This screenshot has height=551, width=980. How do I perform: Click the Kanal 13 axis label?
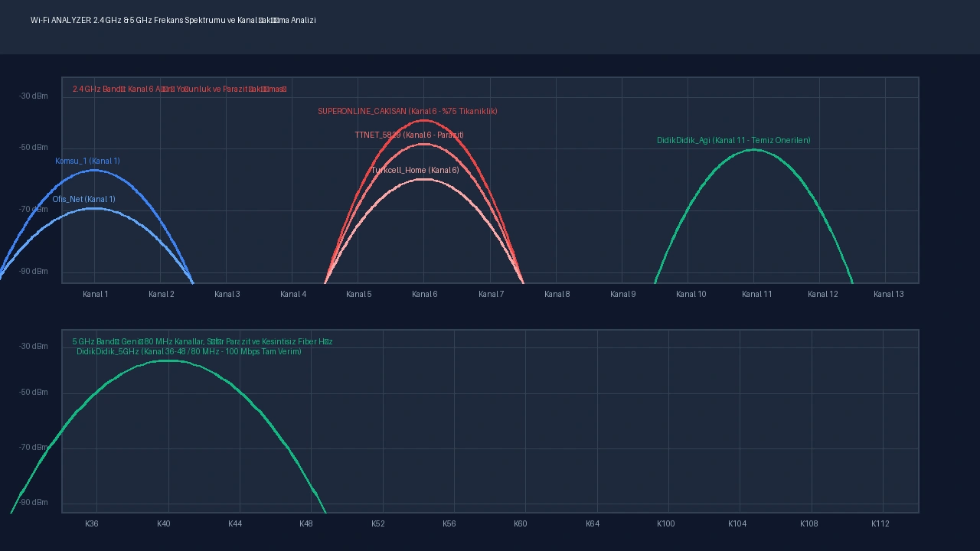889,294
